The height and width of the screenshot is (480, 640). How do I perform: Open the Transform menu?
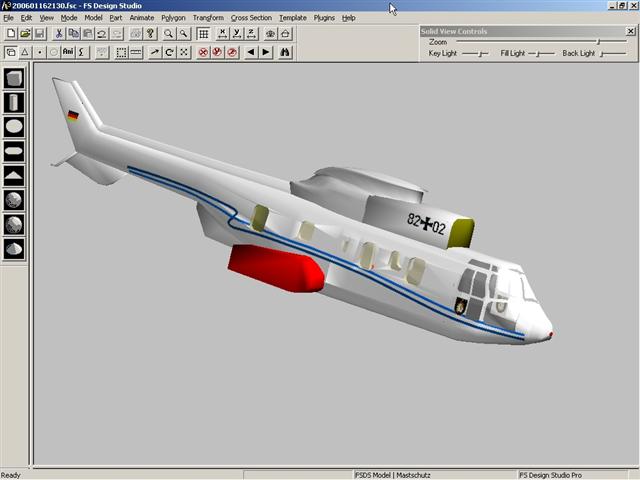point(208,17)
